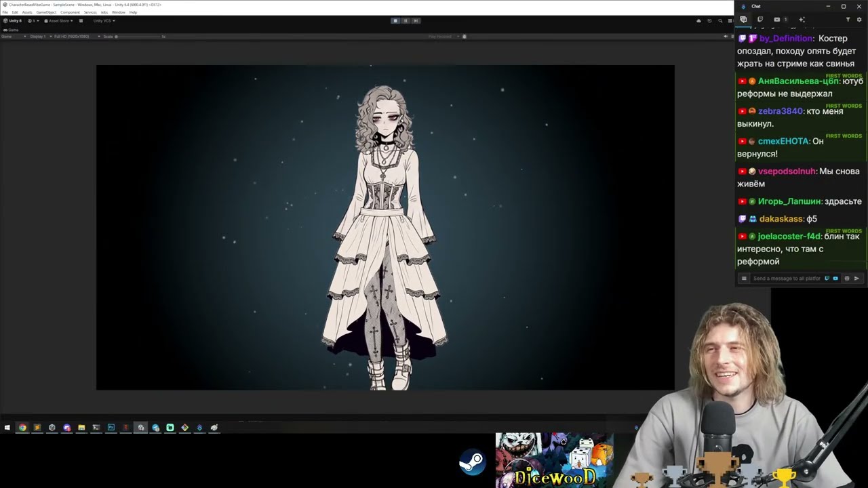Screen dimensions: 868x488
Task: Open the teal app icon in taskbar
Action: 170,428
